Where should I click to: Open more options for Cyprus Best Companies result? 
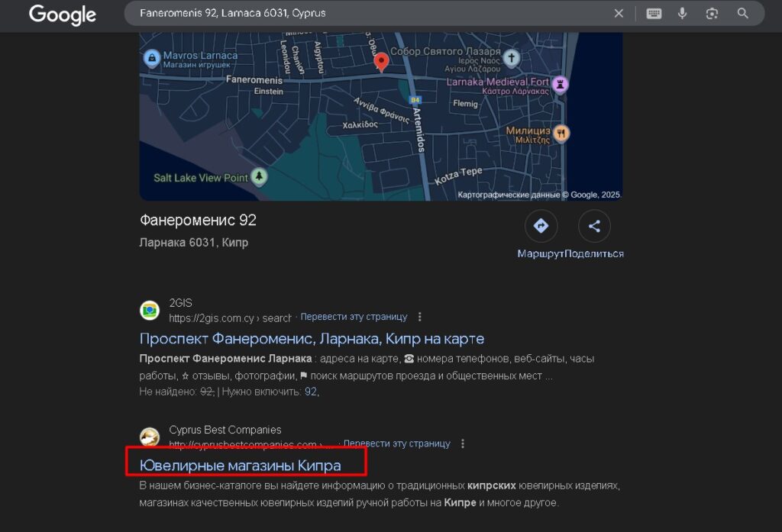pyautogui.click(x=462, y=443)
